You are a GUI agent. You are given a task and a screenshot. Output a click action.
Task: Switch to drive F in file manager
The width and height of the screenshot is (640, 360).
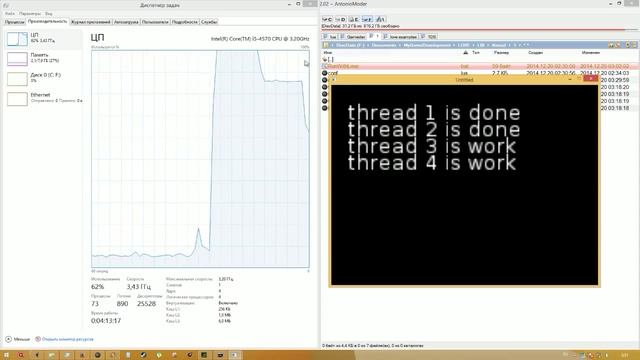coord(367,19)
